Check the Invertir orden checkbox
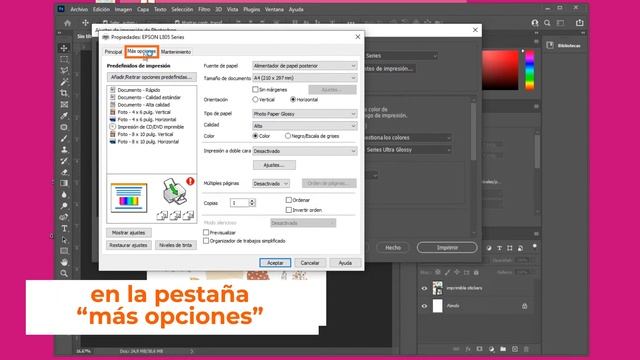The width and height of the screenshot is (640, 360). [x=289, y=210]
